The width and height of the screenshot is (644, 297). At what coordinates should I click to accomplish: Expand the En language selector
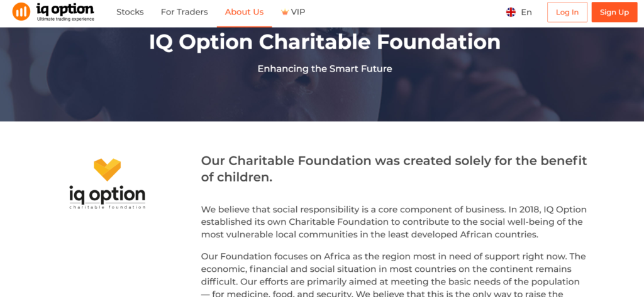(x=519, y=13)
